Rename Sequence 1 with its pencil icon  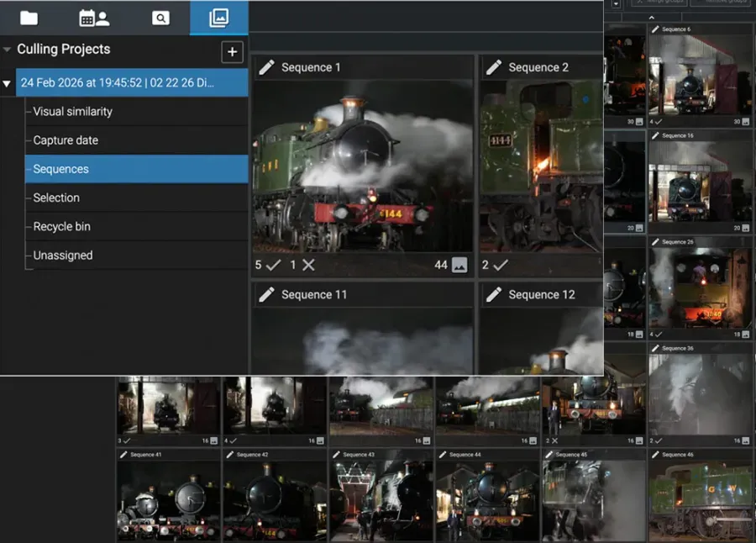pyautogui.click(x=267, y=68)
